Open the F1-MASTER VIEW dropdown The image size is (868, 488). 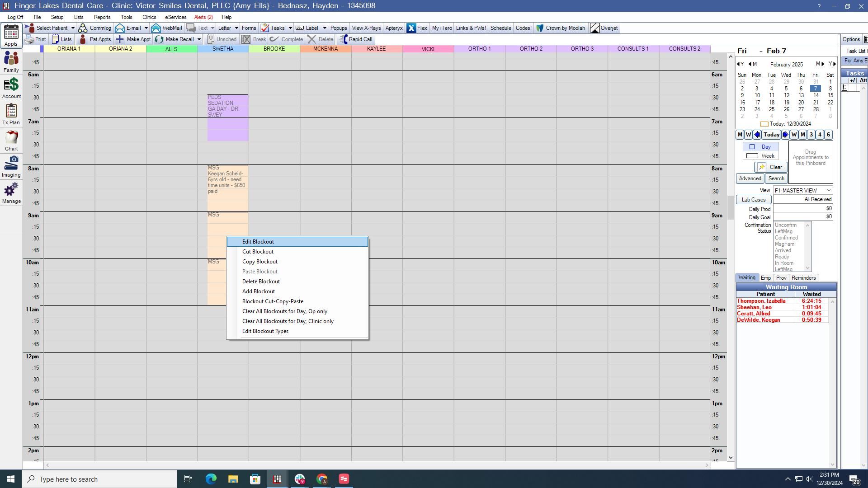pyautogui.click(x=802, y=190)
